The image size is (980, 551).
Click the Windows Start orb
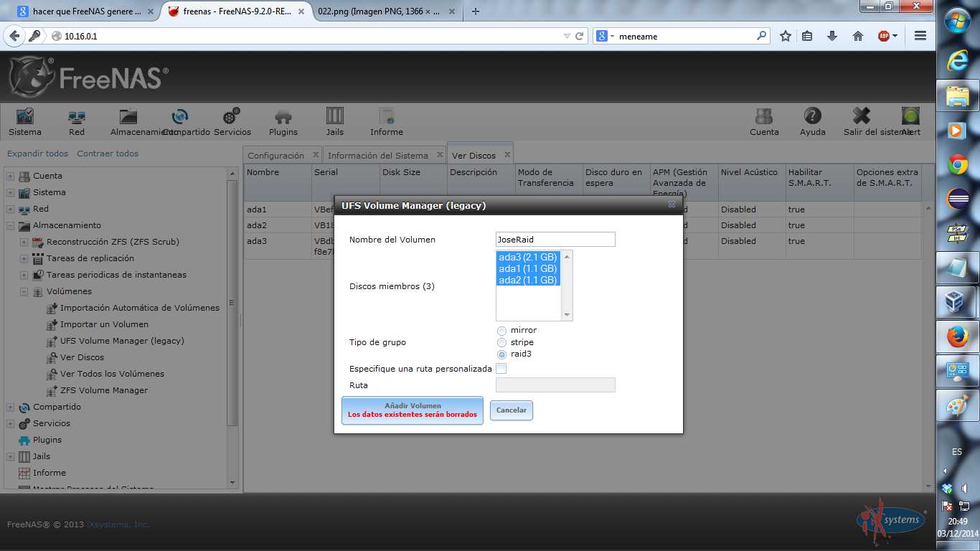point(958,21)
